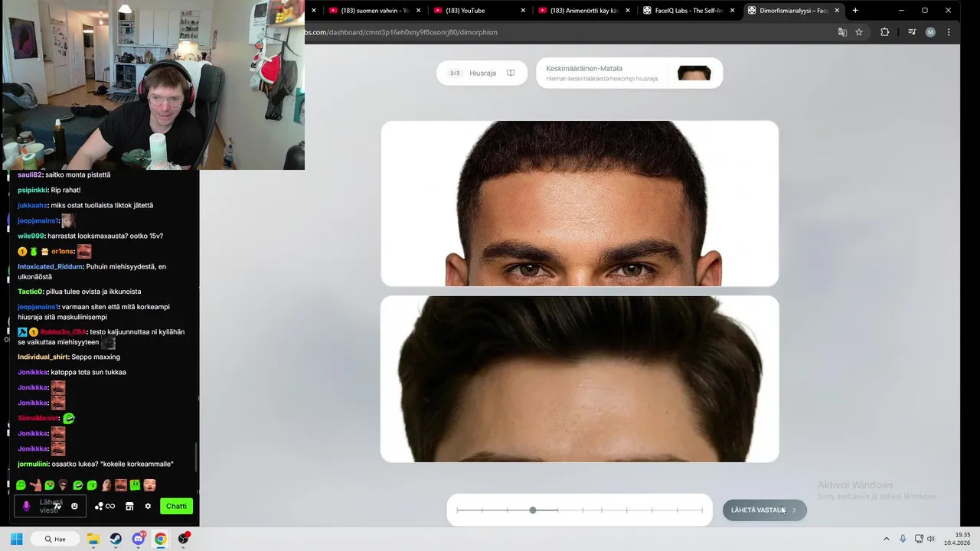Click the chat panel scrollbar
Image resolution: width=980 pixels, height=551 pixels.
197,457
